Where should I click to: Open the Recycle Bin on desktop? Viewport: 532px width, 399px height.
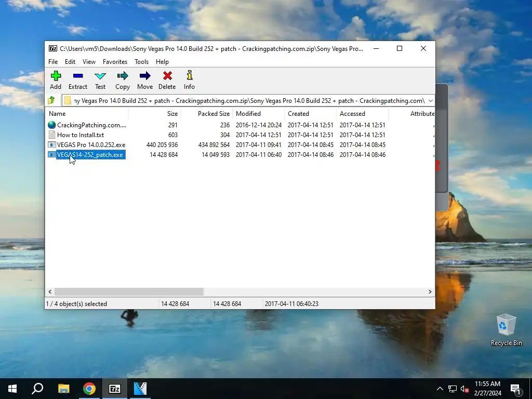point(506,330)
